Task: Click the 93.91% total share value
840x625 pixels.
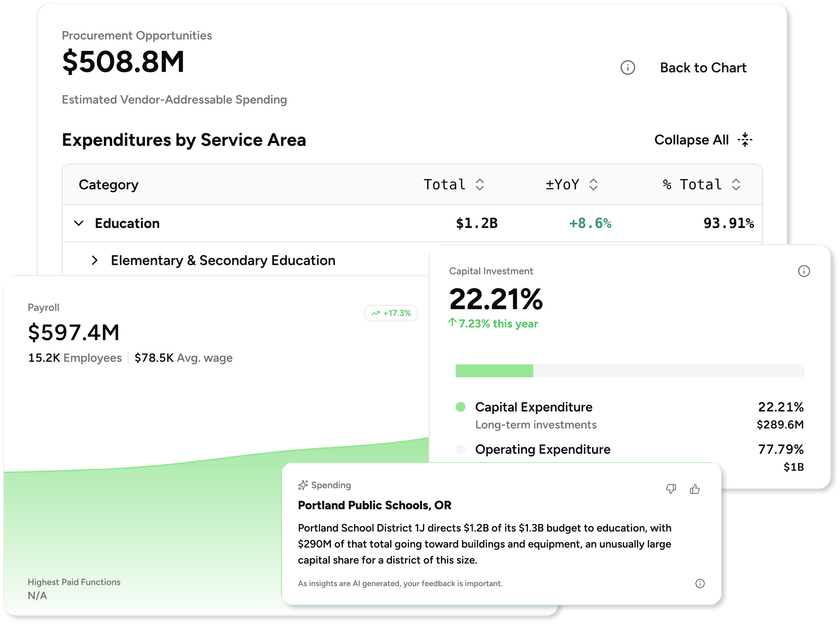Action: (729, 223)
